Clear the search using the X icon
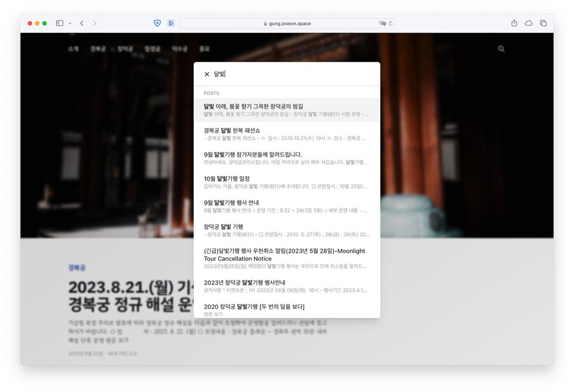Image resolution: width=574 pixels, height=392 pixels. coord(207,74)
